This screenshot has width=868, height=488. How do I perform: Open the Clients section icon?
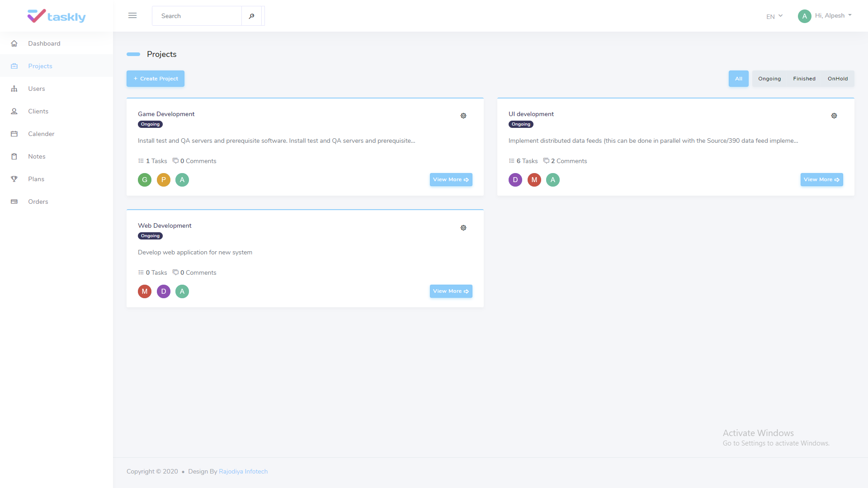click(14, 111)
